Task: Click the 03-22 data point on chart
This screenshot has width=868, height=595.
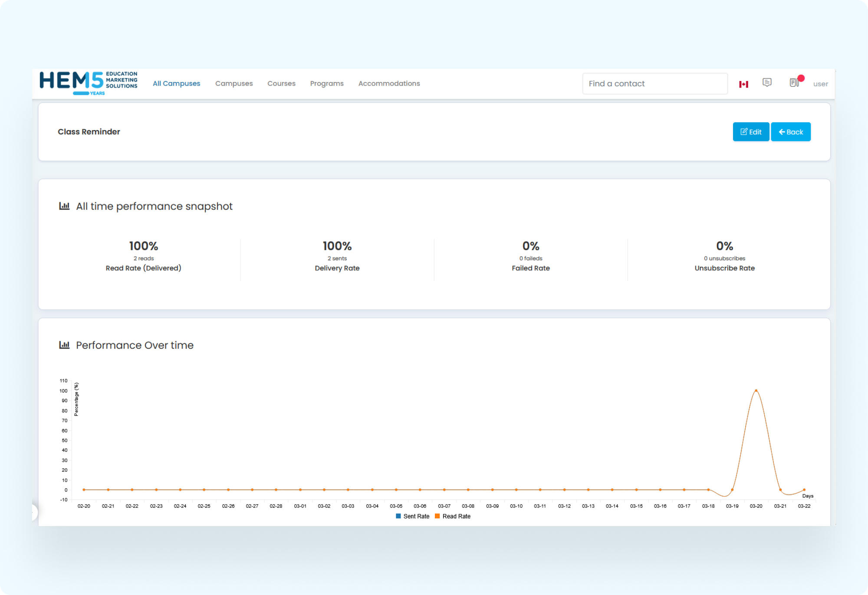Action: point(804,490)
